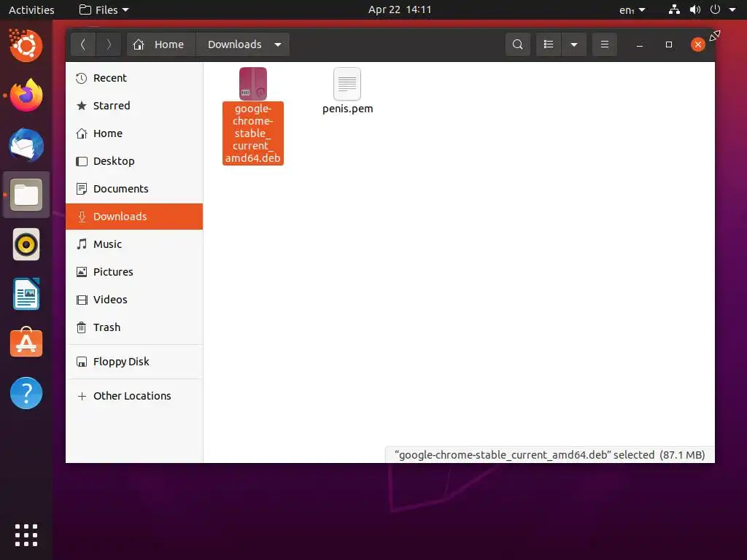747x560 pixels.
Task: Open the Desktop folder in the sidebar
Action: click(x=134, y=161)
